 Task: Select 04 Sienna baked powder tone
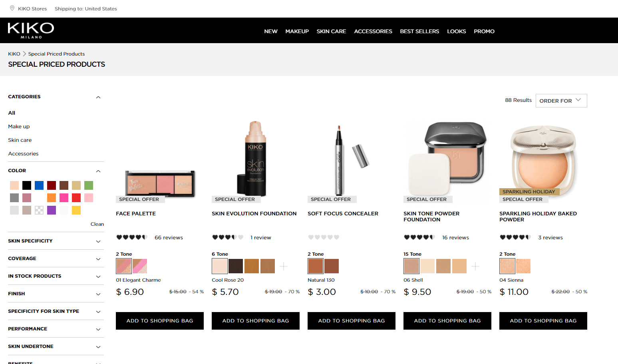pyautogui.click(x=507, y=266)
